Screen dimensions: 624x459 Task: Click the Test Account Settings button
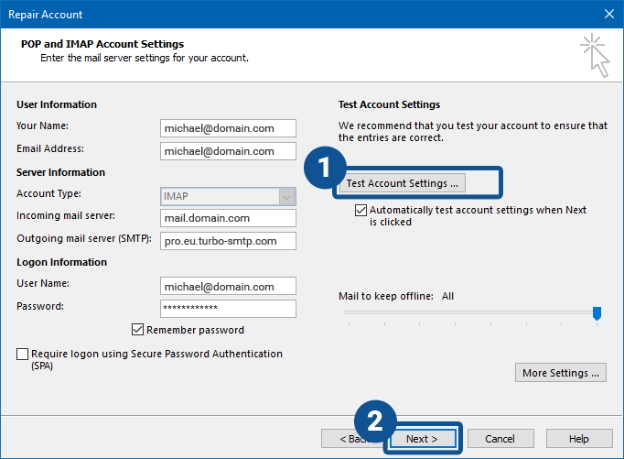point(402,183)
